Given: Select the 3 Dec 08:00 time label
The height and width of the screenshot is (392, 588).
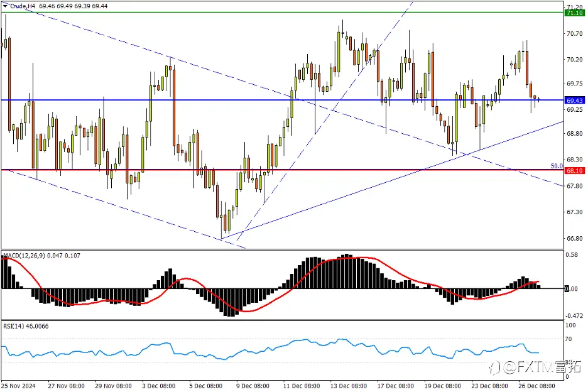Looking at the screenshot, I should click(x=159, y=386).
